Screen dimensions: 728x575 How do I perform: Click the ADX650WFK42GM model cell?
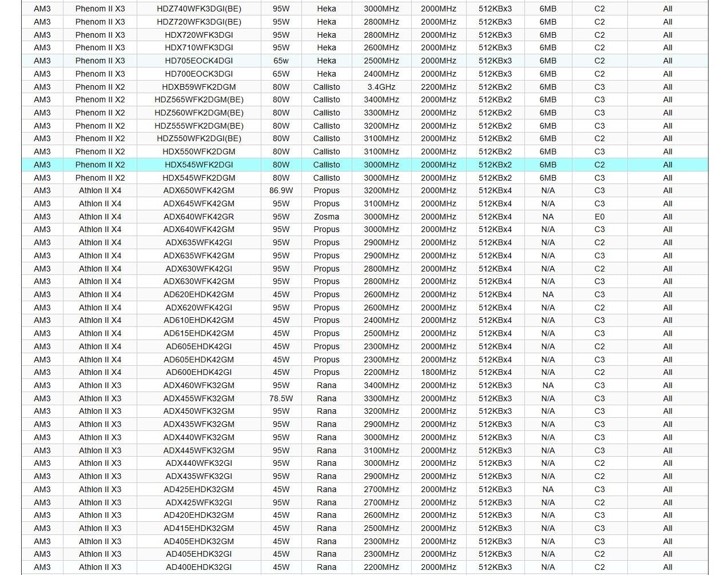point(198,190)
